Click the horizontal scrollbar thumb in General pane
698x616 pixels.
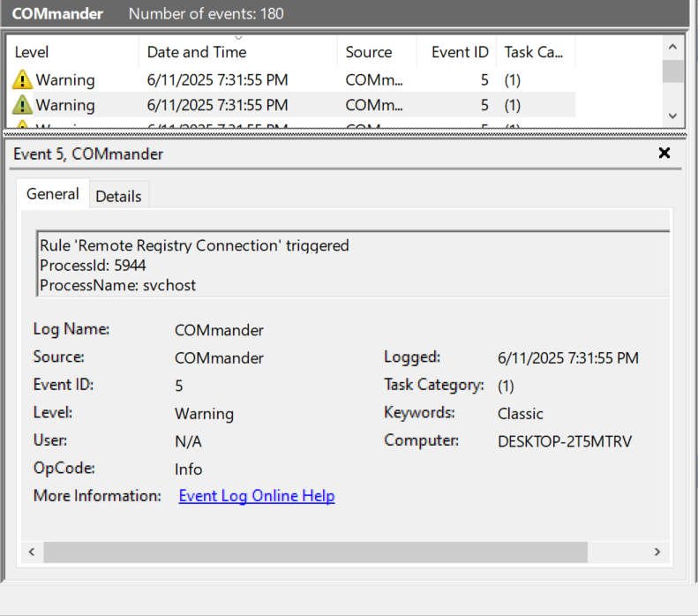(316, 552)
